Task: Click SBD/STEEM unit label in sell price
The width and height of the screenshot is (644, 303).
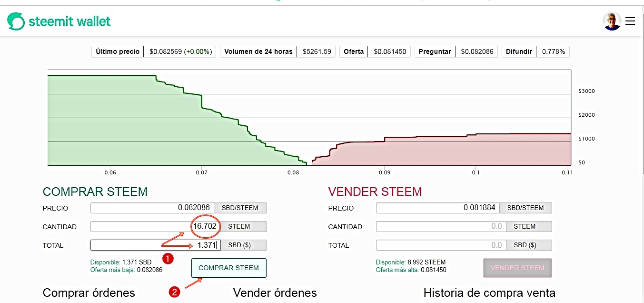Action: point(525,208)
